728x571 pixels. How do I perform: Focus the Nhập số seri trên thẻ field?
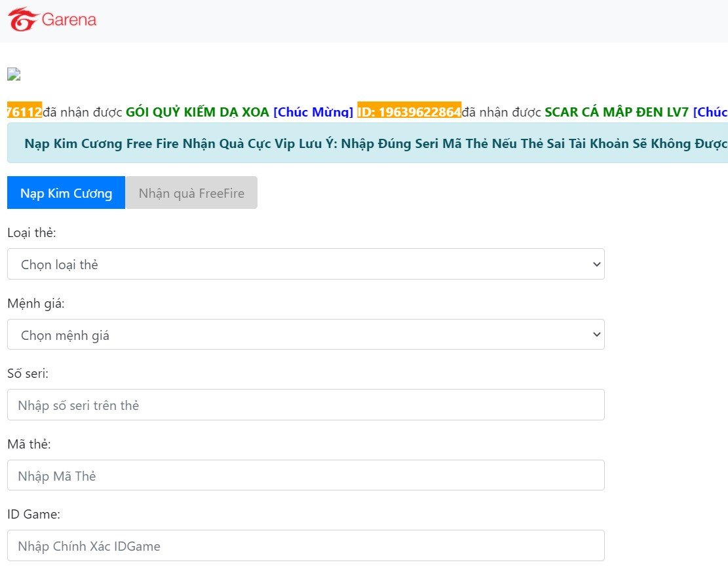[306, 405]
